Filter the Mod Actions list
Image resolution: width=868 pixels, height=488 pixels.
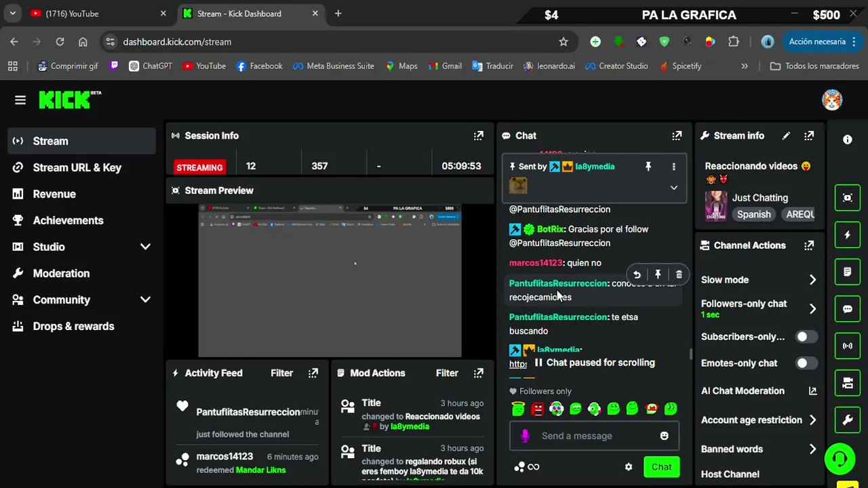(447, 373)
